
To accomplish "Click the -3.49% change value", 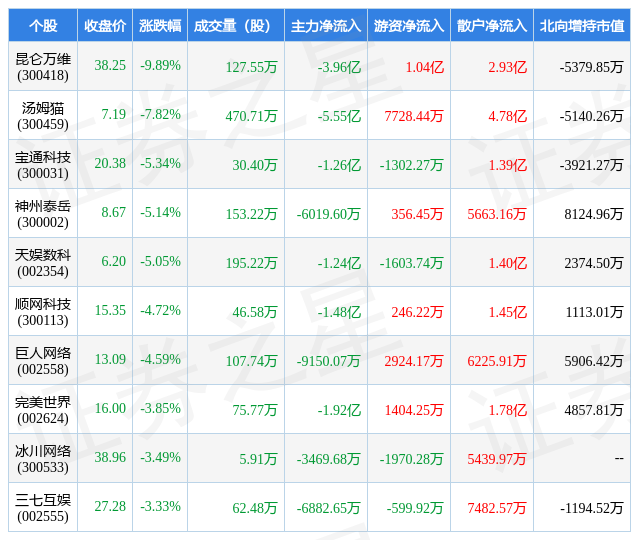I will [161, 457].
